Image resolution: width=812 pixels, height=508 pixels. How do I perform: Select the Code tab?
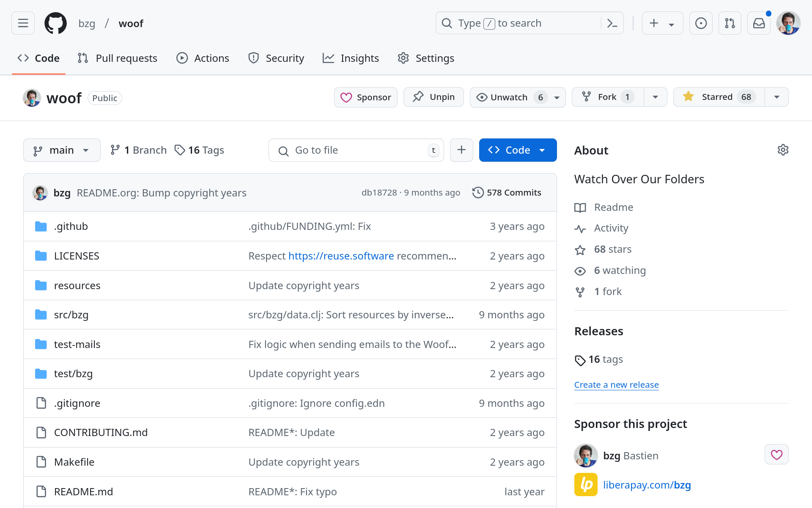pyautogui.click(x=39, y=58)
